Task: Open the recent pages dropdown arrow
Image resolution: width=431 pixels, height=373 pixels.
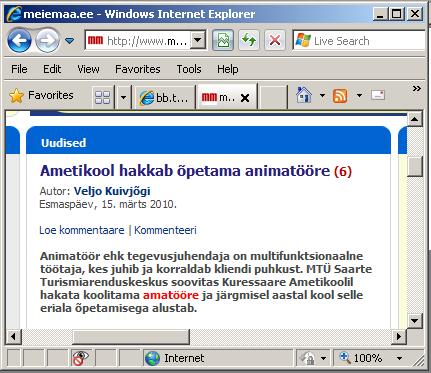Action: pyautogui.click(x=69, y=41)
